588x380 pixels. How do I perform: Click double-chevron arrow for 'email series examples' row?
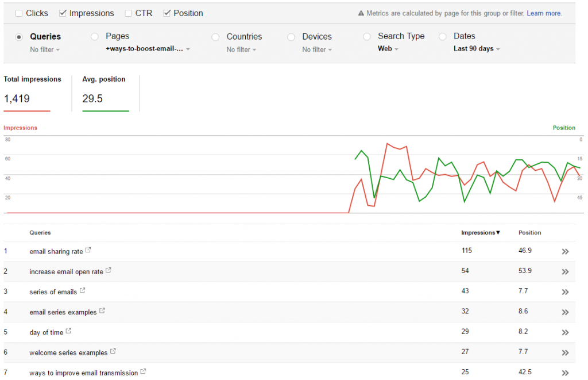[x=565, y=312]
